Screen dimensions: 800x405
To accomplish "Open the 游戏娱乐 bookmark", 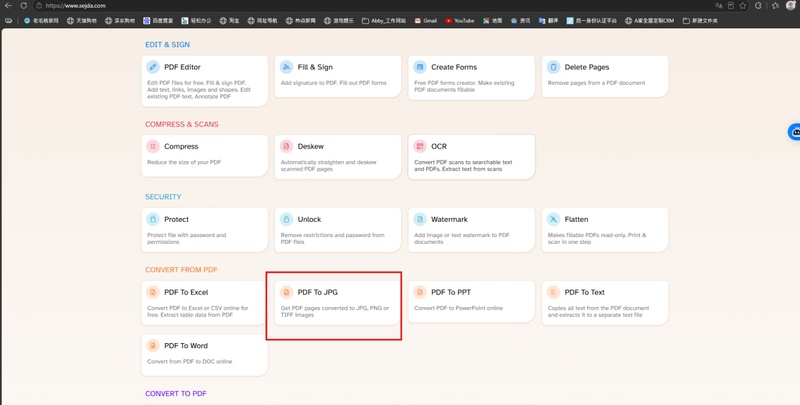I will (339, 21).
